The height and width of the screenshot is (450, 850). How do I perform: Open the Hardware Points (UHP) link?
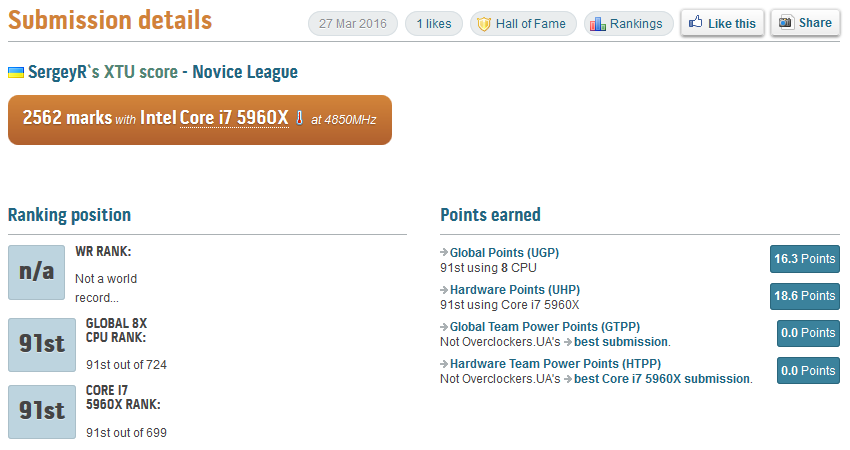point(515,290)
